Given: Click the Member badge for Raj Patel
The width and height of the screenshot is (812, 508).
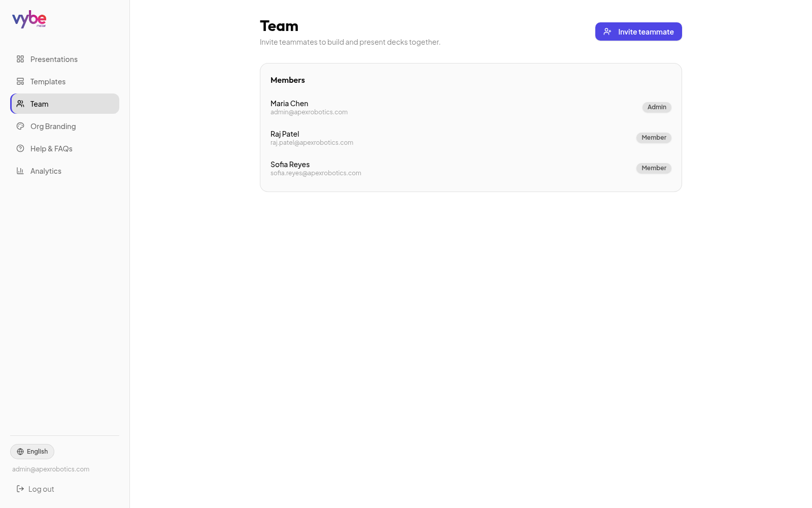Looking at the screenshot, I should pos(654,138).
